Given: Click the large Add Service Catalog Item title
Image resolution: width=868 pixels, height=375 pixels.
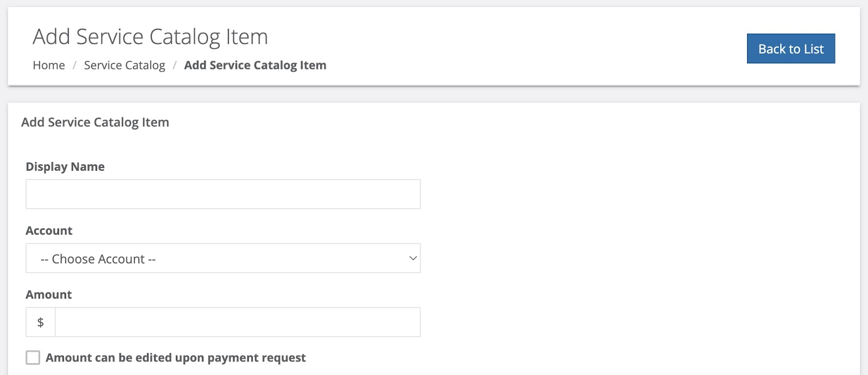Looking at the screenshot, I should click(x=150, y=37).
